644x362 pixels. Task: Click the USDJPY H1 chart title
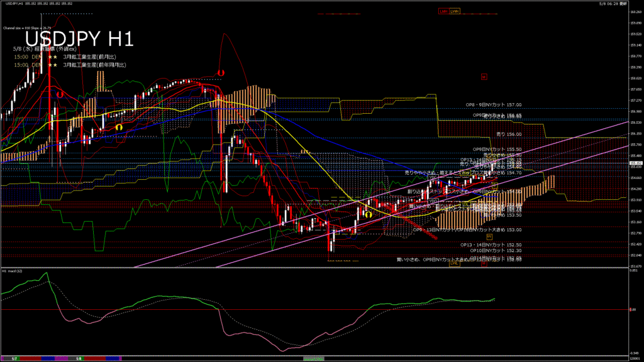(79, 40)
